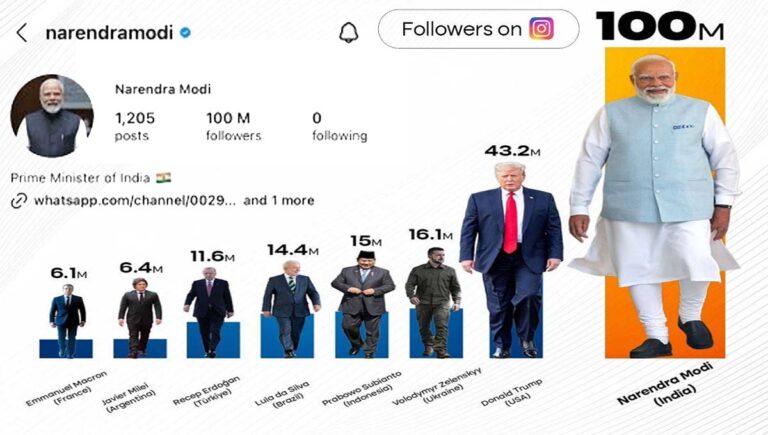Tap the back arrow icon
Screen dimensions: 768x435
[22, 32]
